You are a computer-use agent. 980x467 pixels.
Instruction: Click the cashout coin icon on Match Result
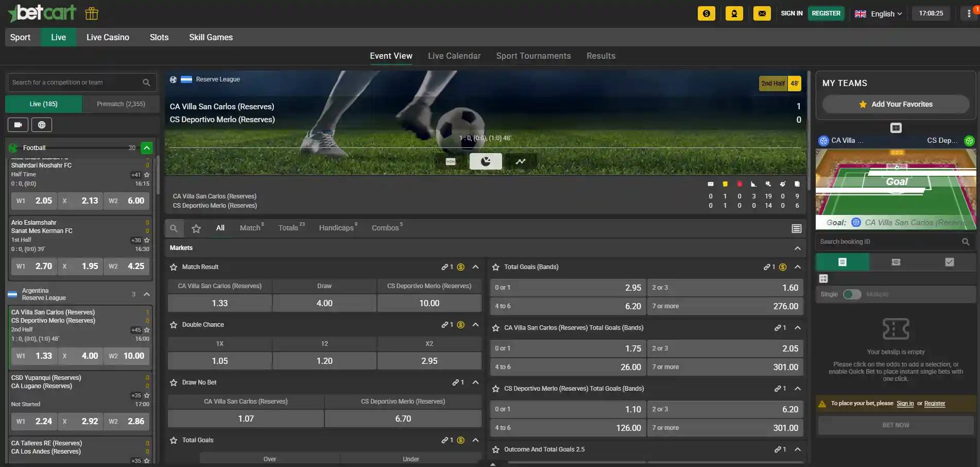tap(461, 267)
